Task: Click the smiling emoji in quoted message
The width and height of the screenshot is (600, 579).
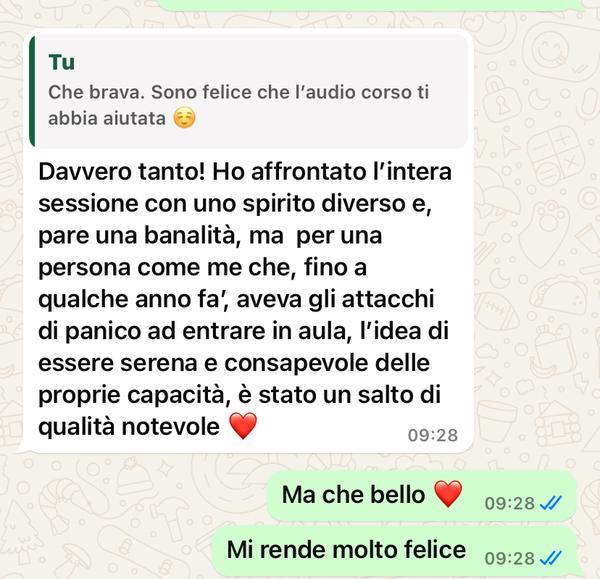Action: (184, 118)
